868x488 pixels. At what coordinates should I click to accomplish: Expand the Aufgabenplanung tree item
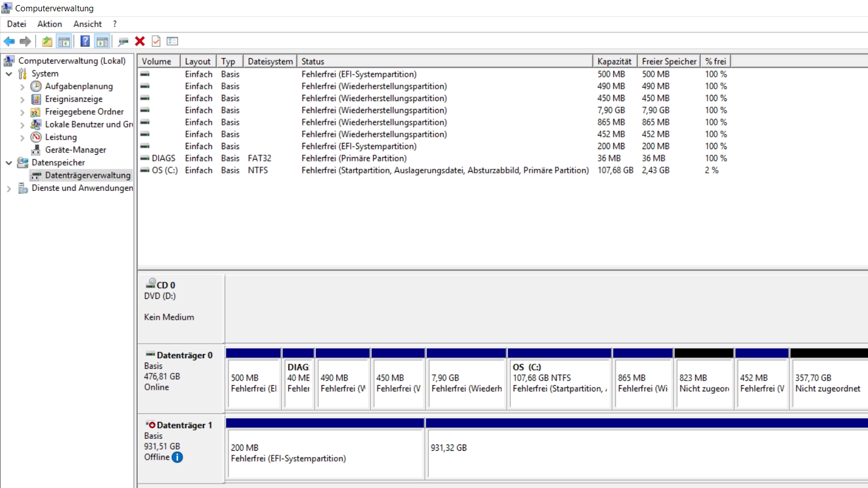[22, 87]
